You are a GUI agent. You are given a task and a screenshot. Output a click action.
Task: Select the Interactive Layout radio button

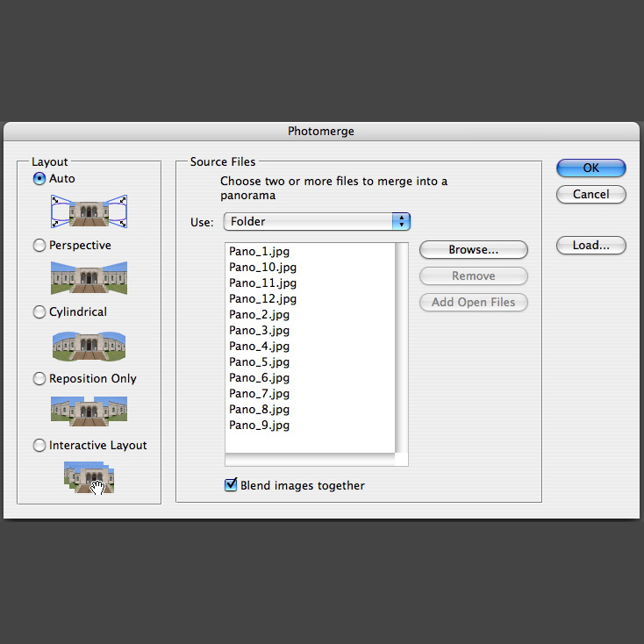39,445
